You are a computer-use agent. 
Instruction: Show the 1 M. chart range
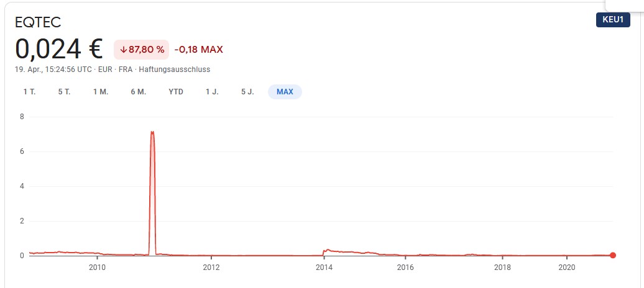coord(101,92)
